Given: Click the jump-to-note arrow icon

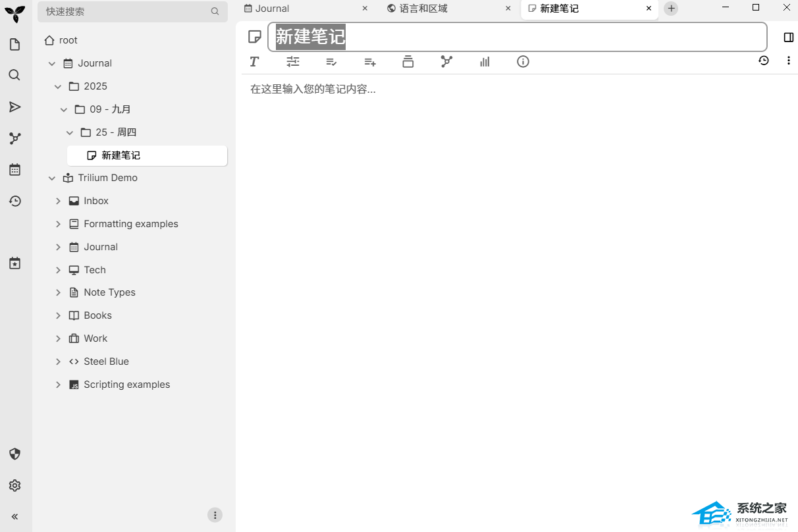Looking at the screenshot, I should pyautogui.click(x=14, y=107).
